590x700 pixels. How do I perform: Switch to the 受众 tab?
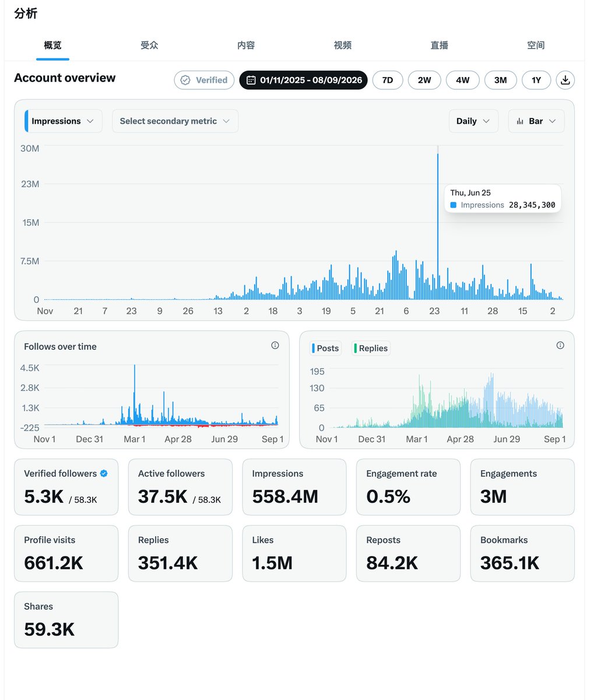(149, 45)
